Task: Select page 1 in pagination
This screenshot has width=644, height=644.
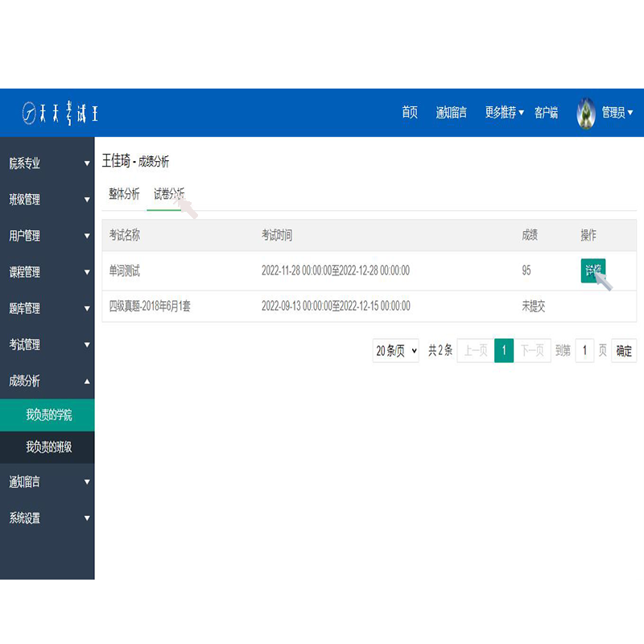Action: click(504, 350)
